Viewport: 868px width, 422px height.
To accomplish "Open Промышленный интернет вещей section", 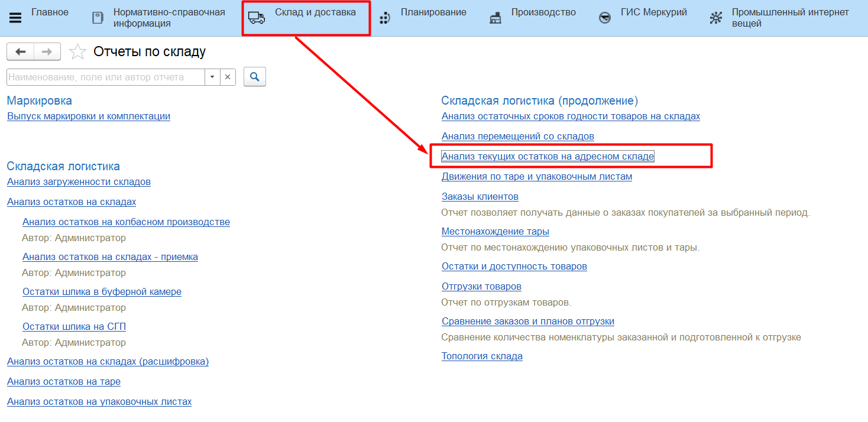I will pyautogui.click(x=789, y=18).
